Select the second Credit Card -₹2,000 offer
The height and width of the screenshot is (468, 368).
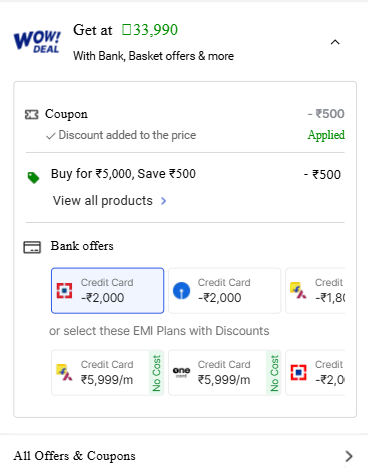[x=225, y=291]
